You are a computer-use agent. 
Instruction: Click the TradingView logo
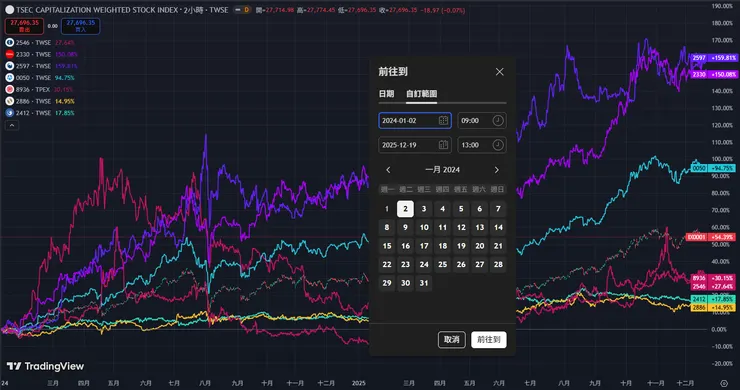[45, 366]
